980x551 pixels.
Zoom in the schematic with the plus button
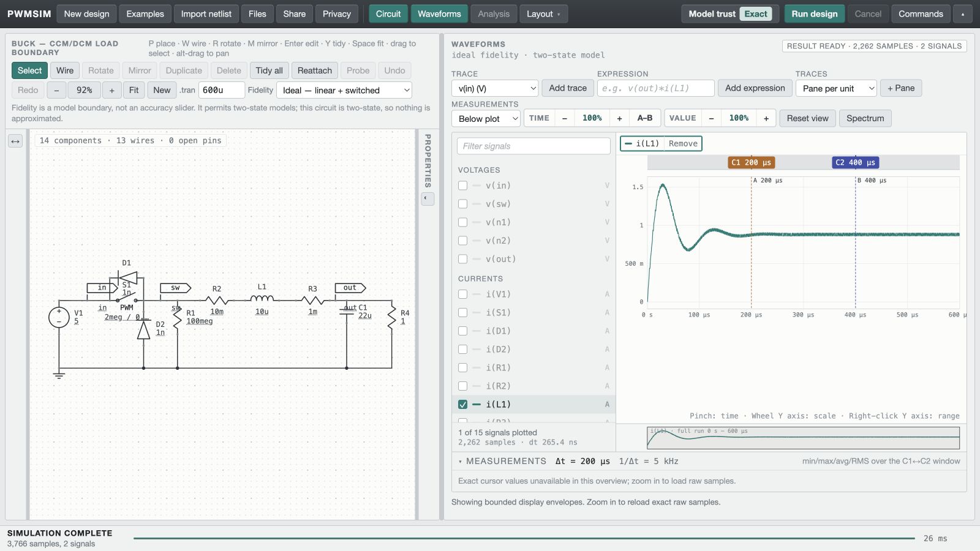[111, 90]
